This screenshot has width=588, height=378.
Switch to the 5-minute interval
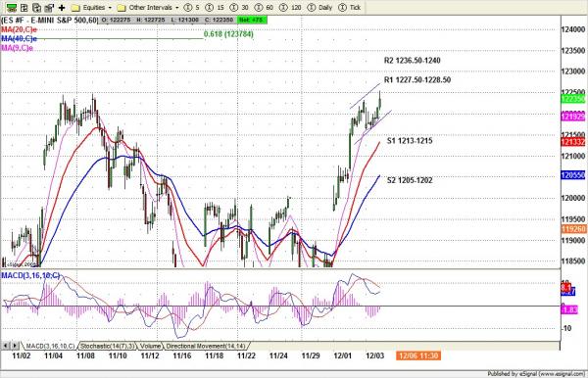coord(192,8)
